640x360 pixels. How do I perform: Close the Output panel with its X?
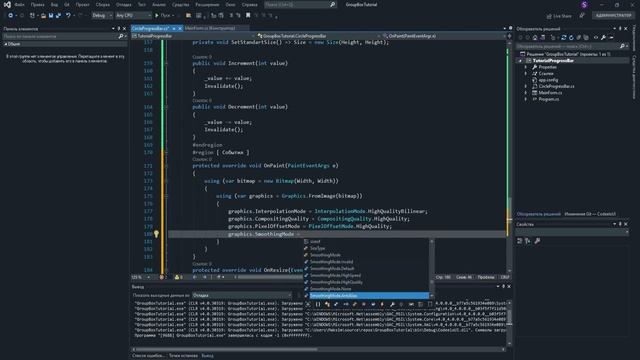(509, 287)
